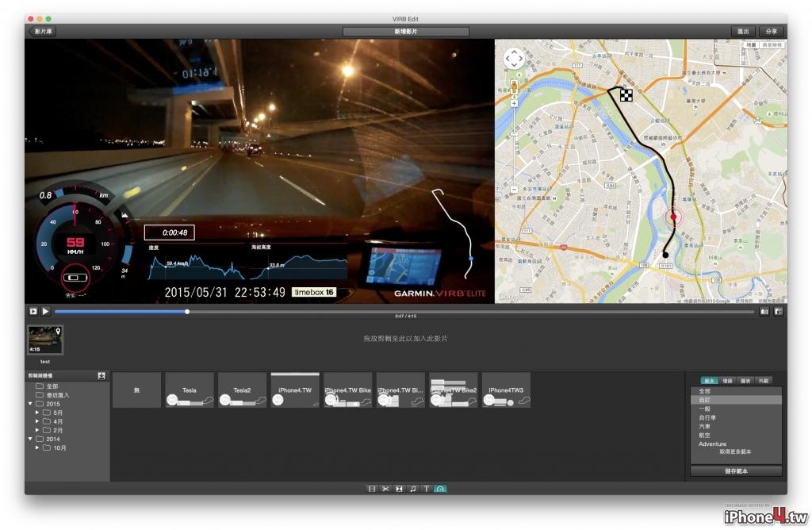Click the 儲存範本 save template button
This screenshot has height=530, width=812.
(736, 471)
